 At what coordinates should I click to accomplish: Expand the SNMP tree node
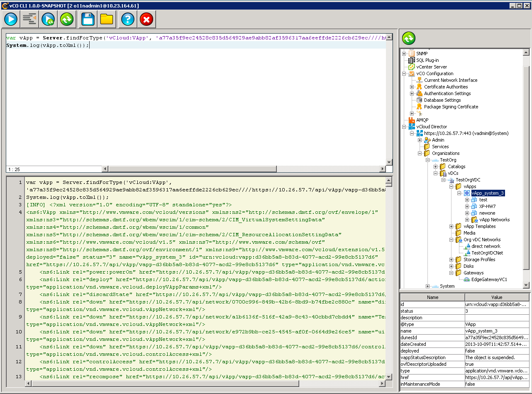(x=404, y=54)
